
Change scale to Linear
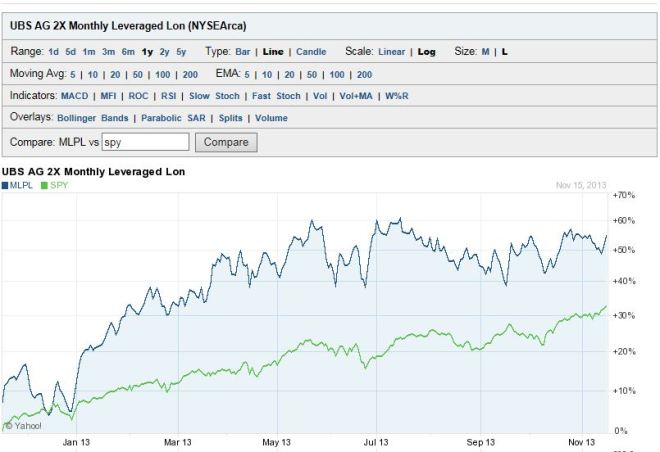click(x=391, y=52)
